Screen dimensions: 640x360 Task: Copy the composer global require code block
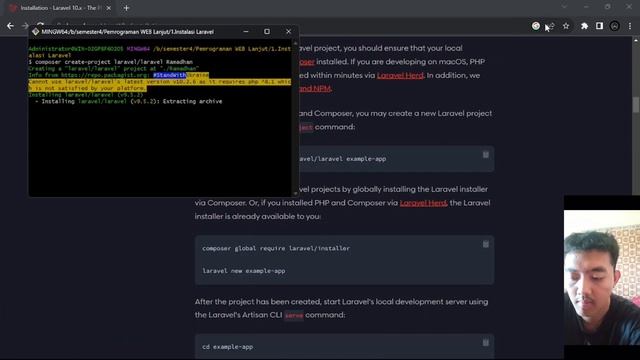point(486,244)
